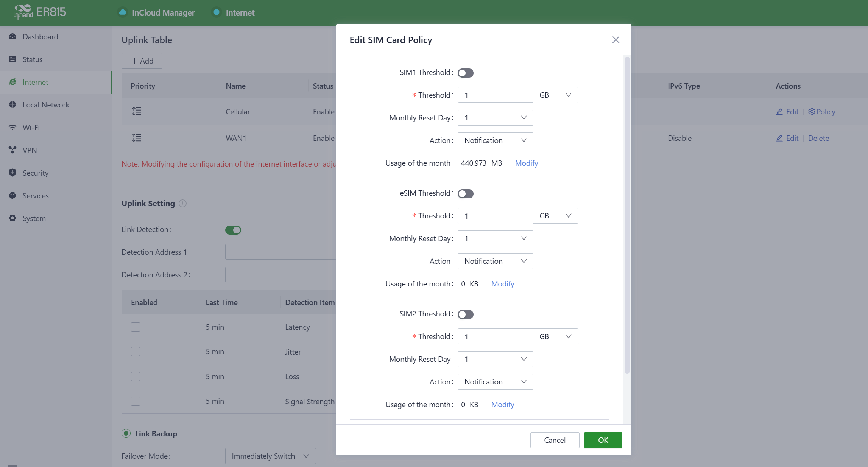The image size is (868, 467).
Task: Click the System gear icon
Action: (x=12, y=218)
